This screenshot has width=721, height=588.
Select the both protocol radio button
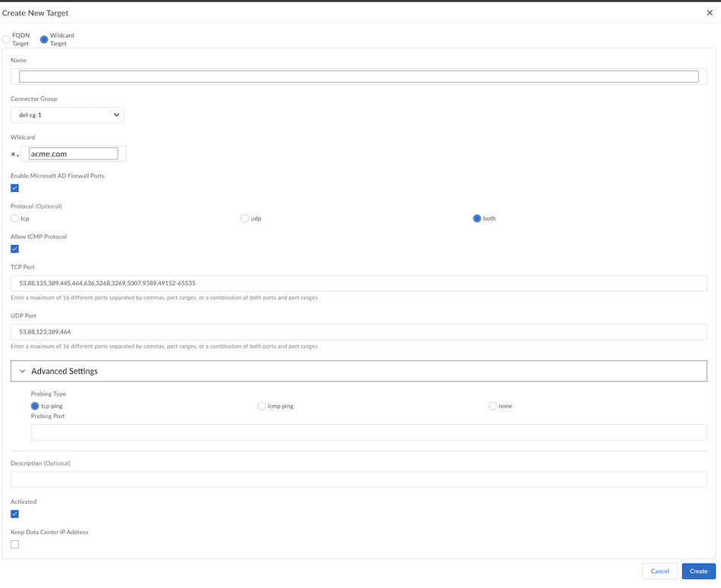(477, 219)
